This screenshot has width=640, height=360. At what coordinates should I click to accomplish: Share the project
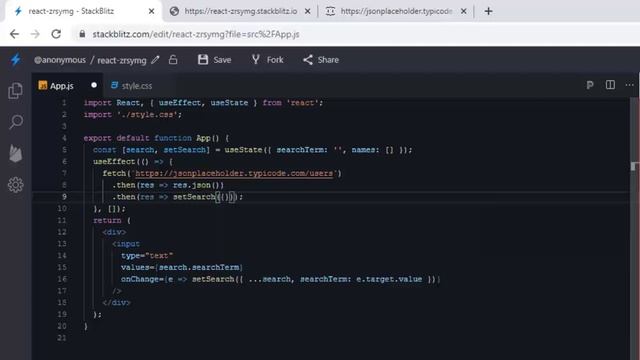click(321, 60)
